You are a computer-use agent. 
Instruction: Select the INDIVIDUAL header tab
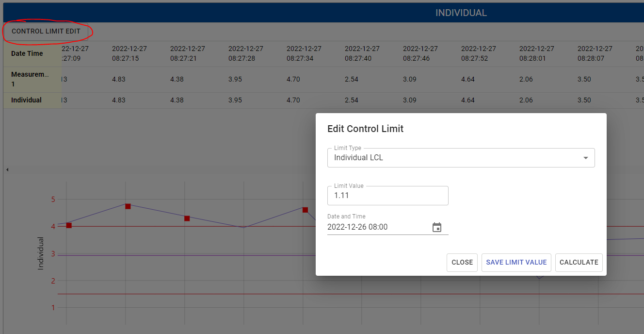click(x=461, y=13)
